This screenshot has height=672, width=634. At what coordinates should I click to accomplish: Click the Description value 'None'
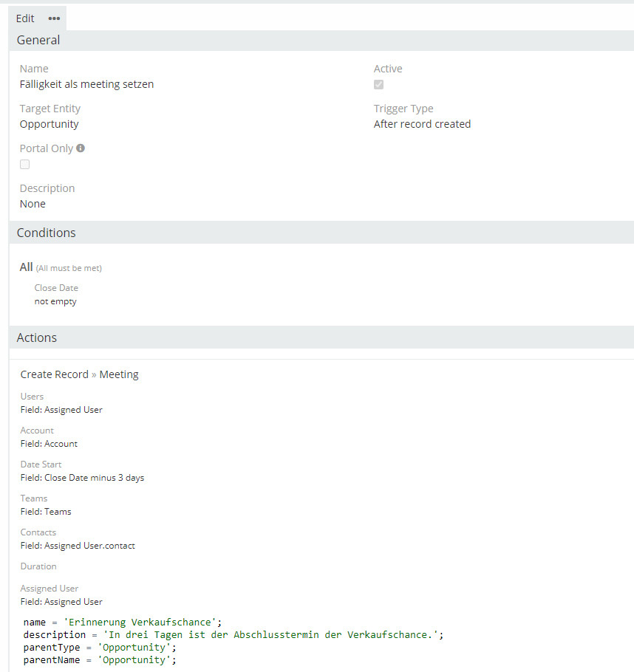[33, 204]
